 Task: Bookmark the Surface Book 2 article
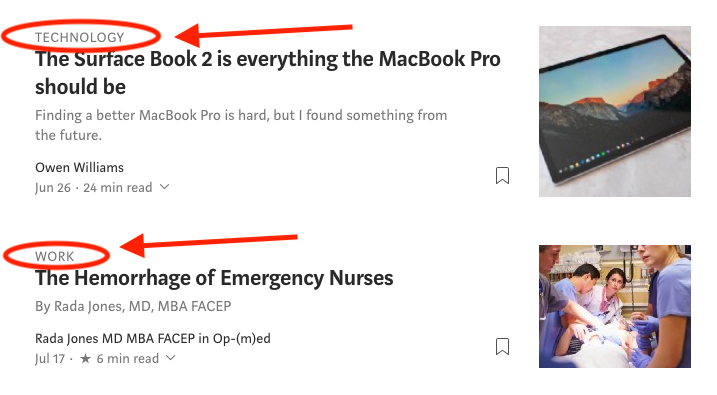[502, 176]
